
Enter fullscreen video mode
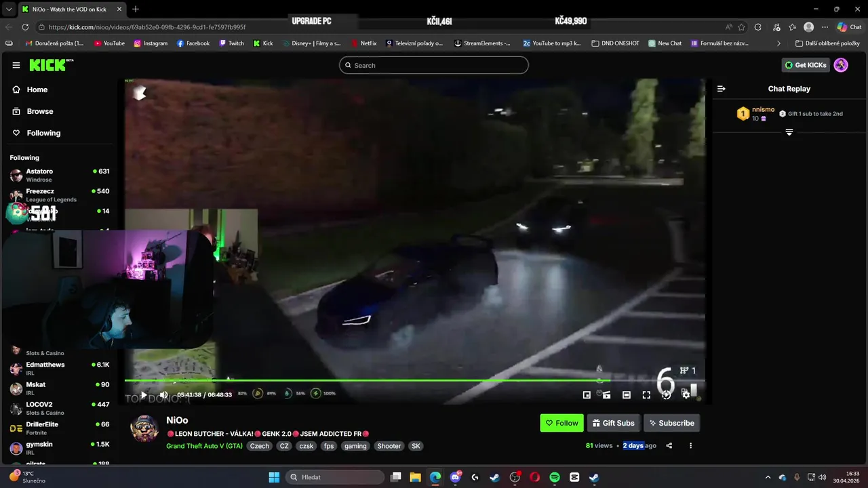[x=646, y=394]
